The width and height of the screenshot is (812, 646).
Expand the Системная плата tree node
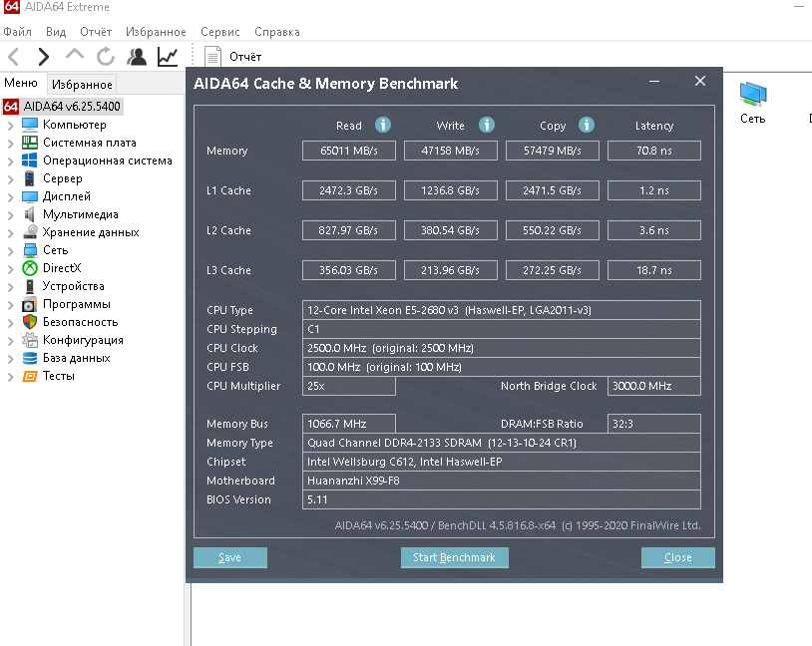(x=10, y=144)
